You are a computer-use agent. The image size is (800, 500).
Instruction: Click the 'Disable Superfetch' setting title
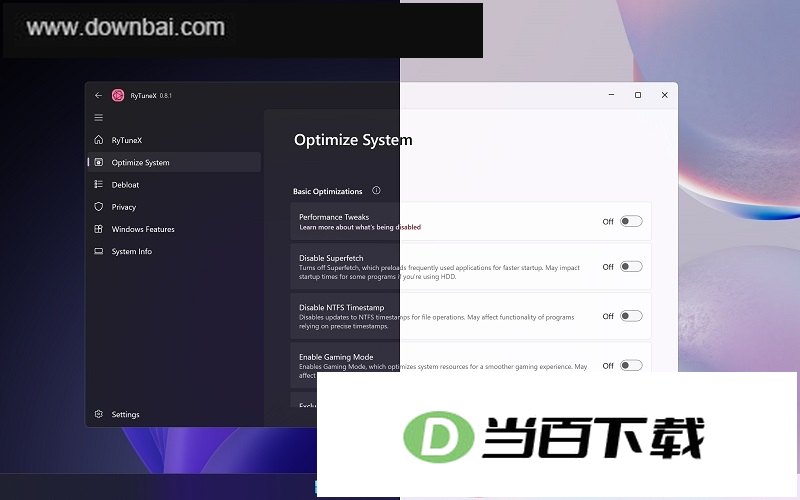331,258
